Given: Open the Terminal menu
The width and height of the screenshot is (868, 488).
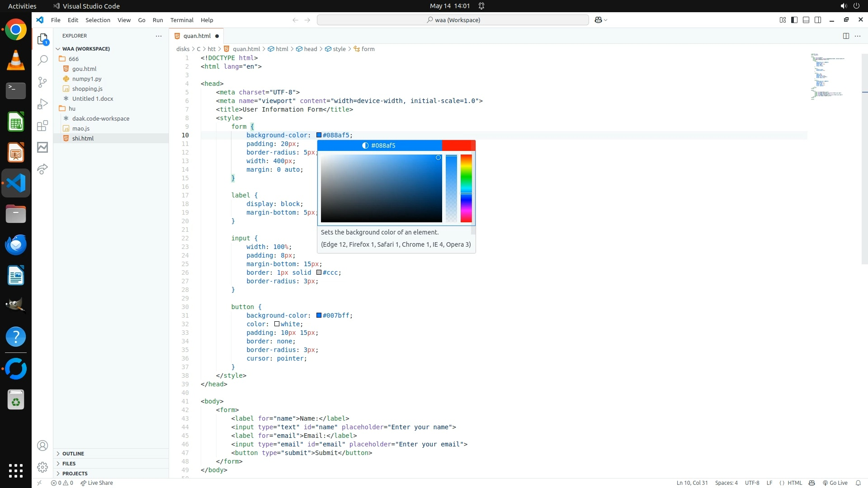Looking at the screenshot, I should (x=182, y=20).
